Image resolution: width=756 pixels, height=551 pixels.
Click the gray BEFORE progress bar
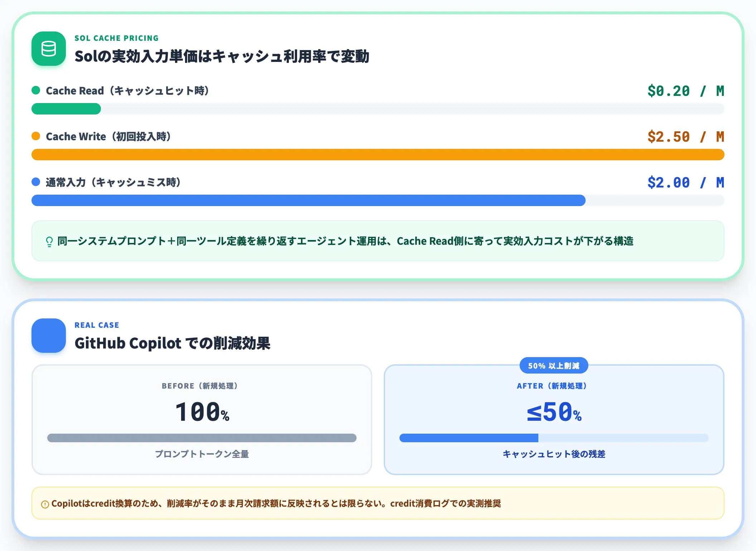pyautogui.click(x=202, y=438)
